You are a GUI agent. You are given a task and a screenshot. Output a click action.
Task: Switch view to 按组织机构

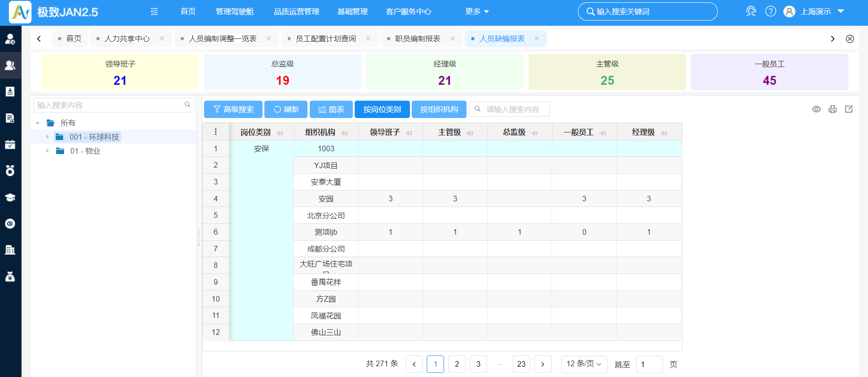click(x=439, y=109)
